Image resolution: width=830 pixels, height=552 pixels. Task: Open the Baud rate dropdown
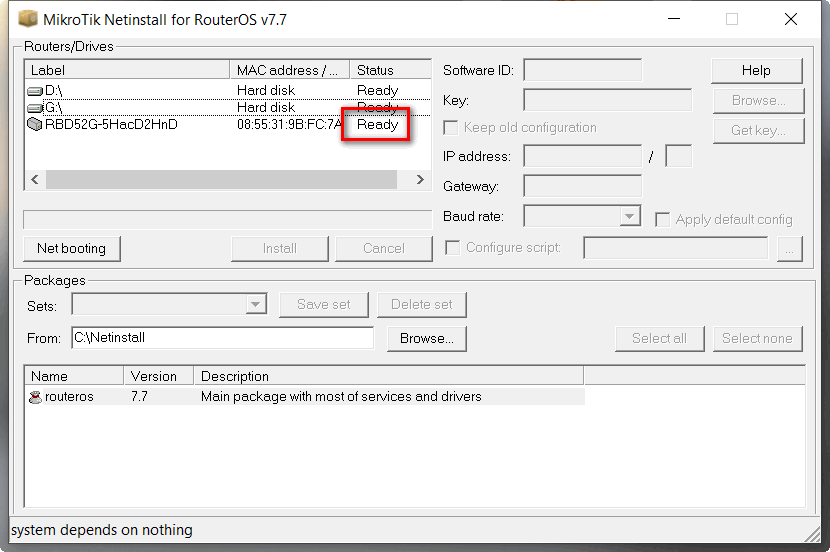(x=629, y=216)
